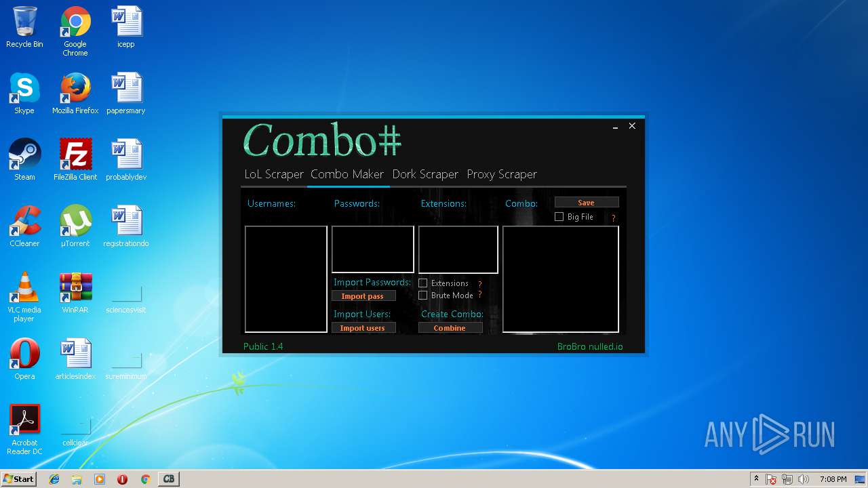Open the FileZilla Client shortcut
Image resolution: width=868 pixels, height=488 pixels.
(x=75, y=161)
